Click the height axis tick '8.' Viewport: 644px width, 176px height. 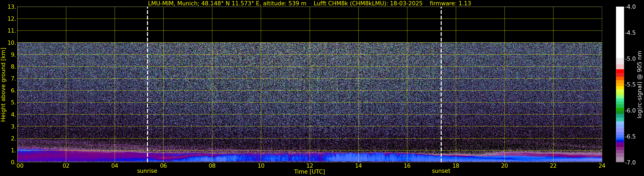[x=13, y=67]
